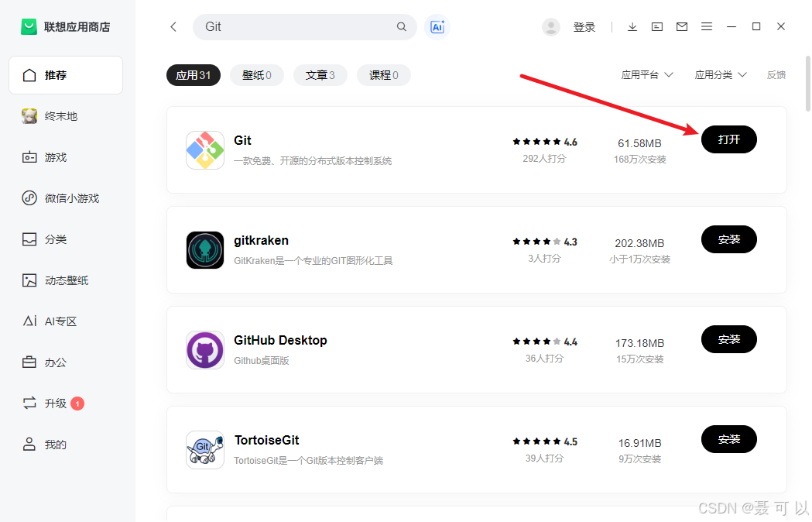812x522 pixels.
Task: Open 游戏 section in sidebar
Action: coord(66,157)
